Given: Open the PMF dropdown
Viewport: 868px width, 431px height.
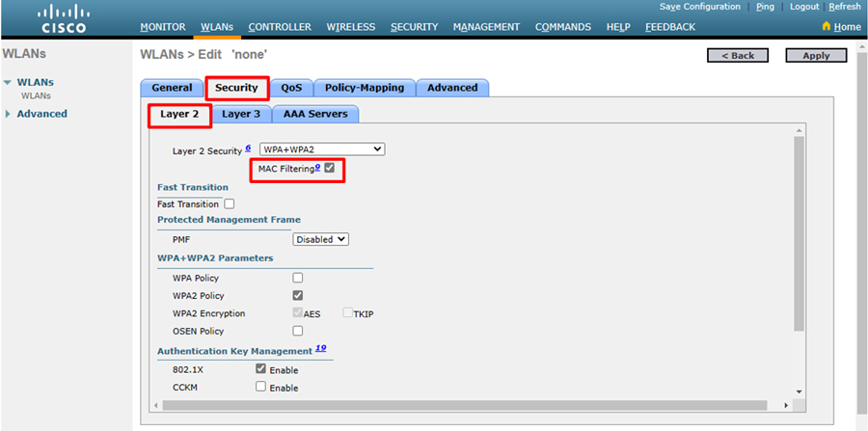Looking at the screenshot, I should [321, 239].
